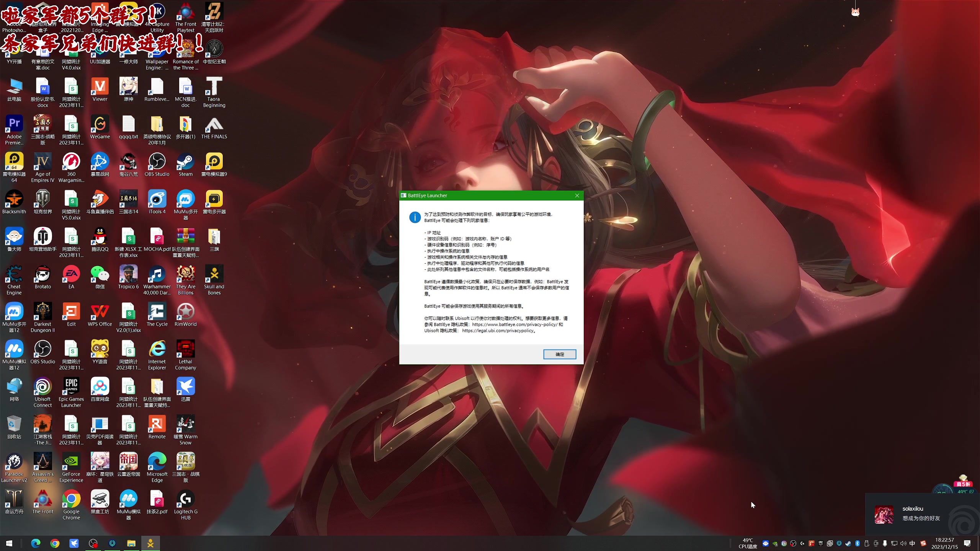The width and height of the screenshot is (980, 551).
Task: Open Chrome from the taskbar
Action: click(55, 543)
